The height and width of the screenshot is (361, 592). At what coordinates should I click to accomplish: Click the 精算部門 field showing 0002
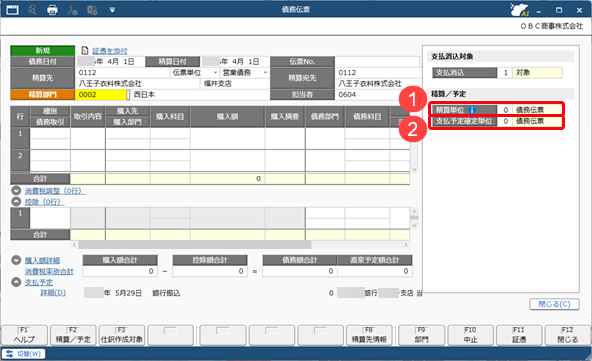pyautogui.click(x=101, y=94)
